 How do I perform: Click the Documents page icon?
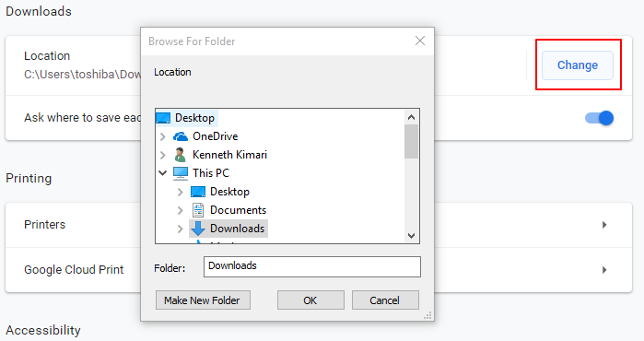point(198,210)
